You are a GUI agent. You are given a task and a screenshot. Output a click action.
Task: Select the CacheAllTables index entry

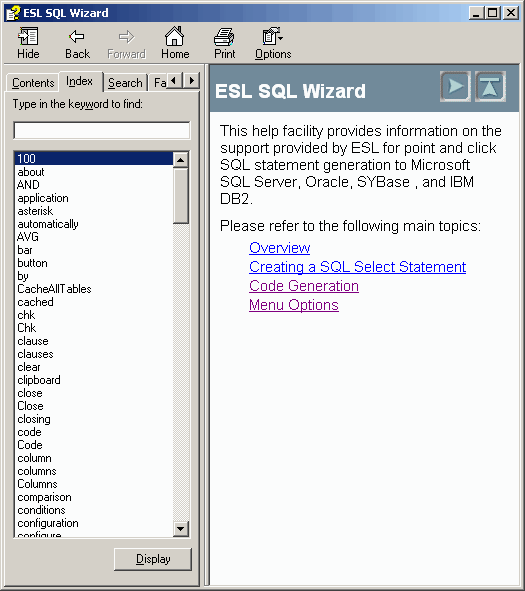tap(54, 289)
